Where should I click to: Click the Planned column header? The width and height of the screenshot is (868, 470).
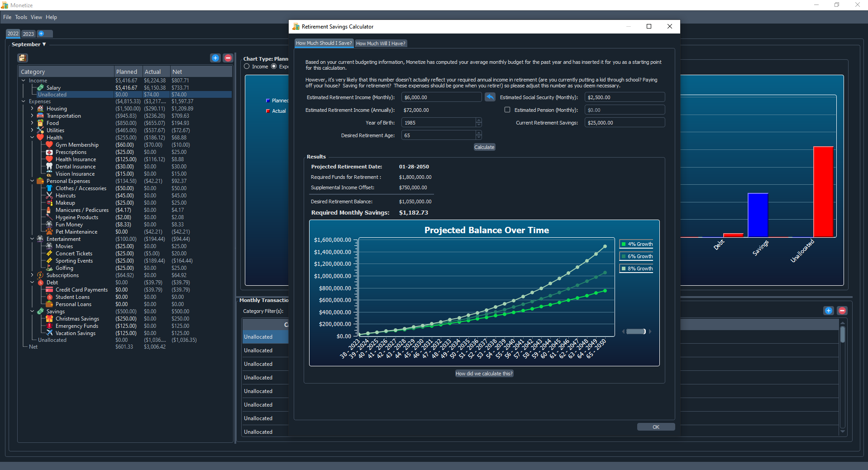(x=129, y=72)
